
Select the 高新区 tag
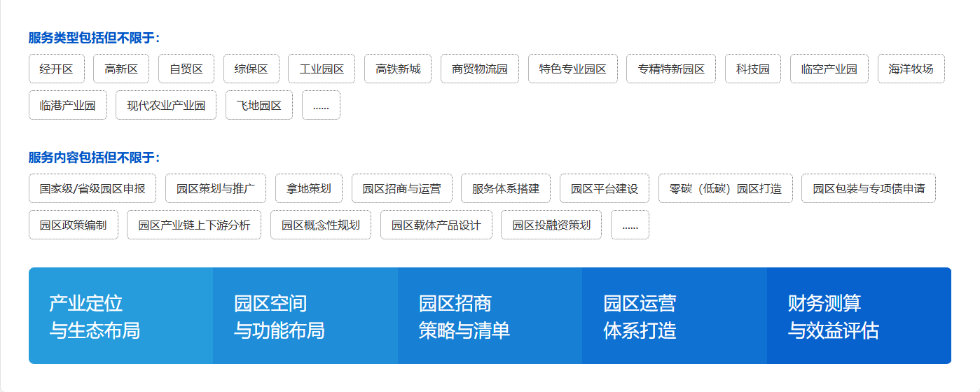121,69
